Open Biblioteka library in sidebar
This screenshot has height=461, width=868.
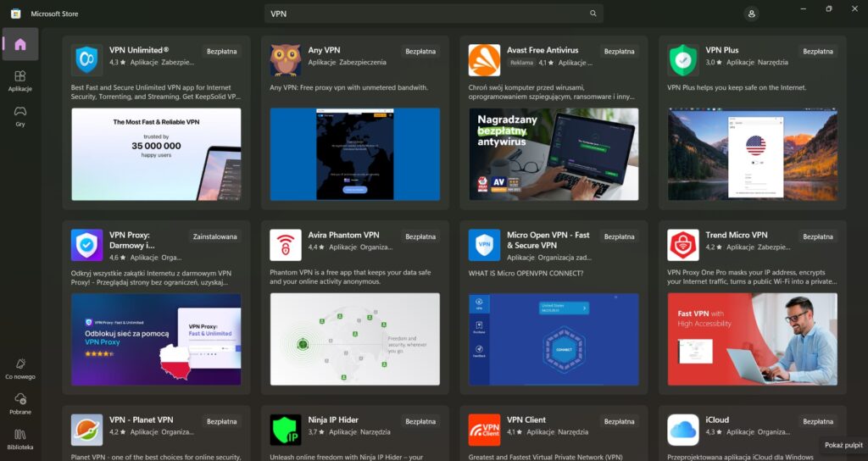20,440
